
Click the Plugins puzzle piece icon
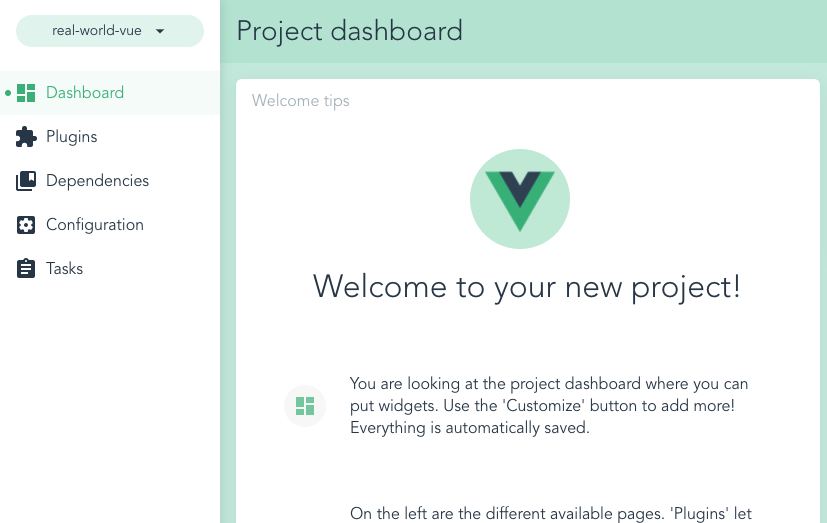(x=27, y=137)
